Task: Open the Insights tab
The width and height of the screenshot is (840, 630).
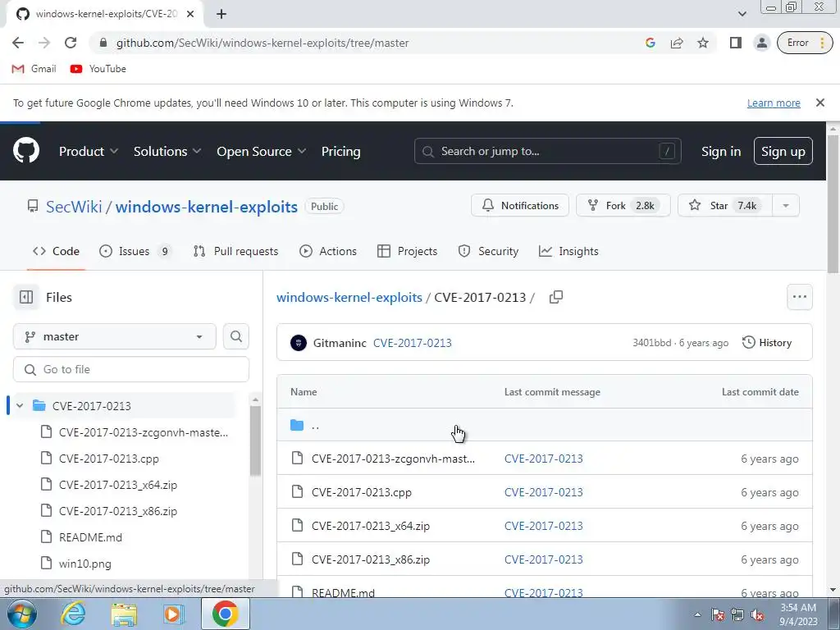Action: point(568,251)
